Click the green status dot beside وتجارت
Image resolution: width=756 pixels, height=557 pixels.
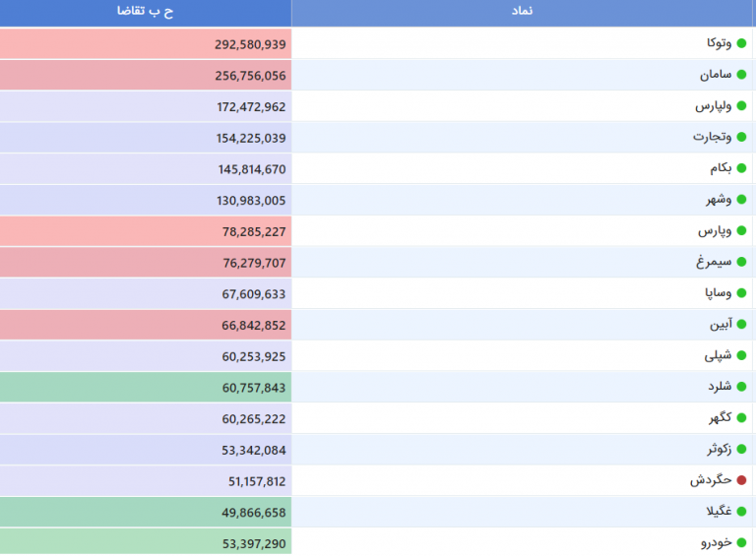point(741,138)
